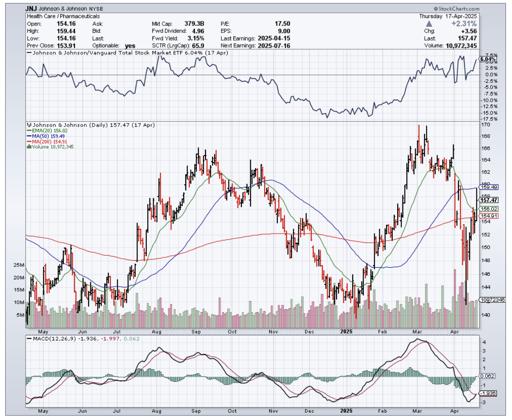Click the 159.49 MA(50) price tag
The width and height of the screenshot is (512, 420).
[488, 187]
